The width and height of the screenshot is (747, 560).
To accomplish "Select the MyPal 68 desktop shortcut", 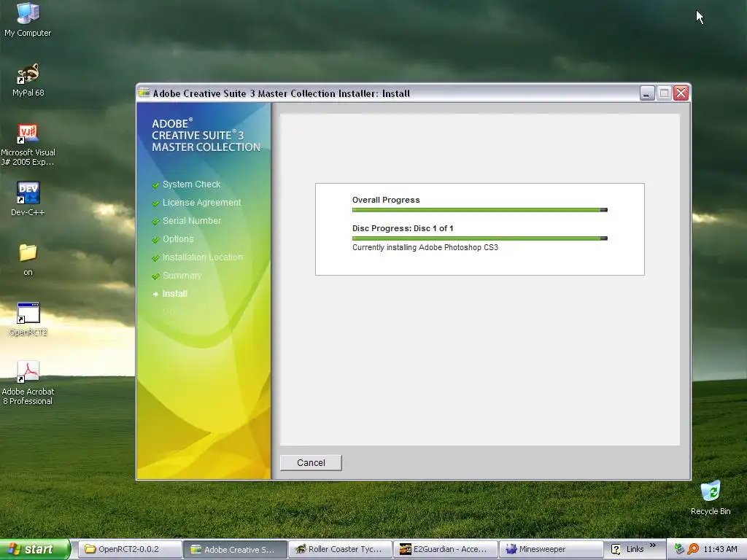I will pos(28,79).
